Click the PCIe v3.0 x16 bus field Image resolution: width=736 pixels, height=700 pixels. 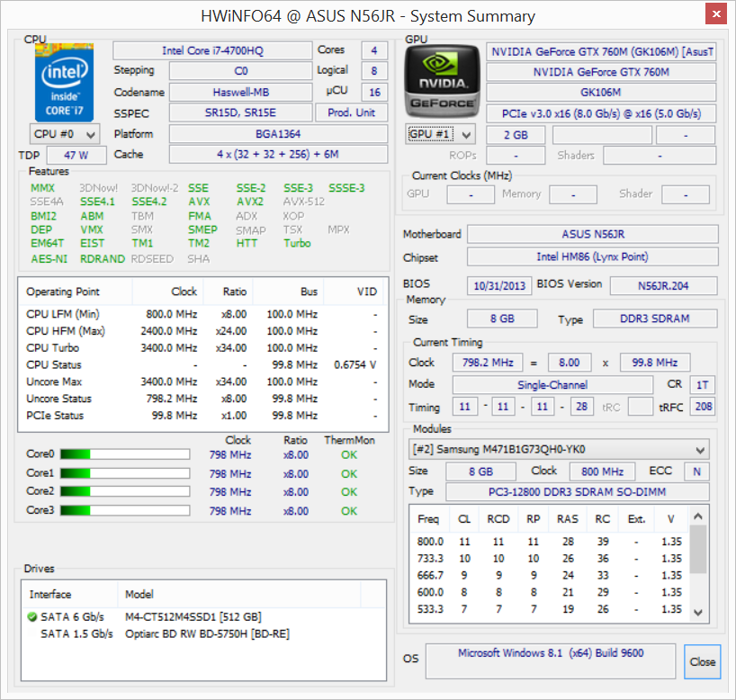[x=601, y=113]
